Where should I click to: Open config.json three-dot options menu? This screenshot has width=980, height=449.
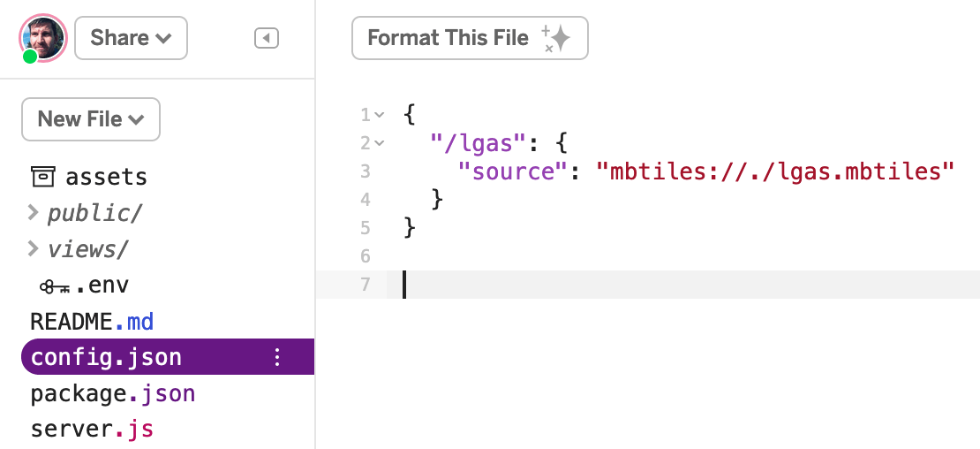pos(277,357)
